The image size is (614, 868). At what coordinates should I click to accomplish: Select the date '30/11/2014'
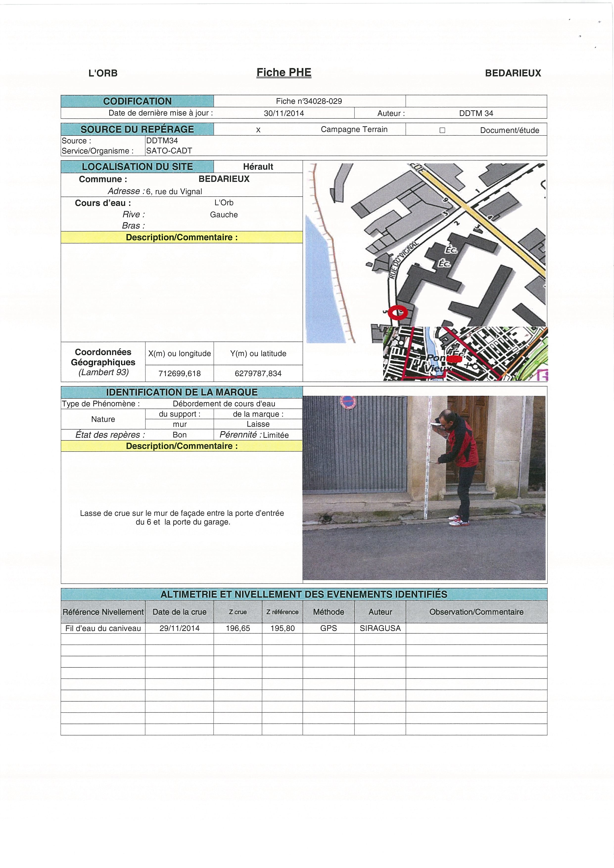[x=284, y=113]
